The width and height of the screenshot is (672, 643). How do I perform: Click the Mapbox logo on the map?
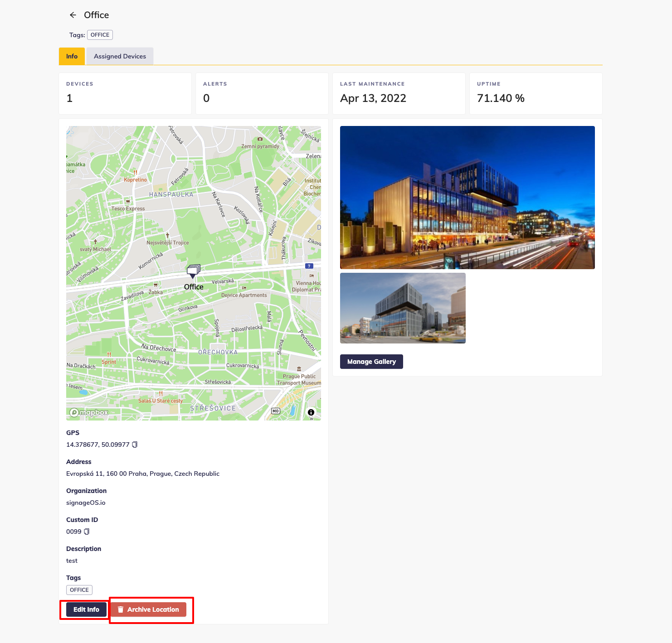pyautogui.click(x=89, y=412)
